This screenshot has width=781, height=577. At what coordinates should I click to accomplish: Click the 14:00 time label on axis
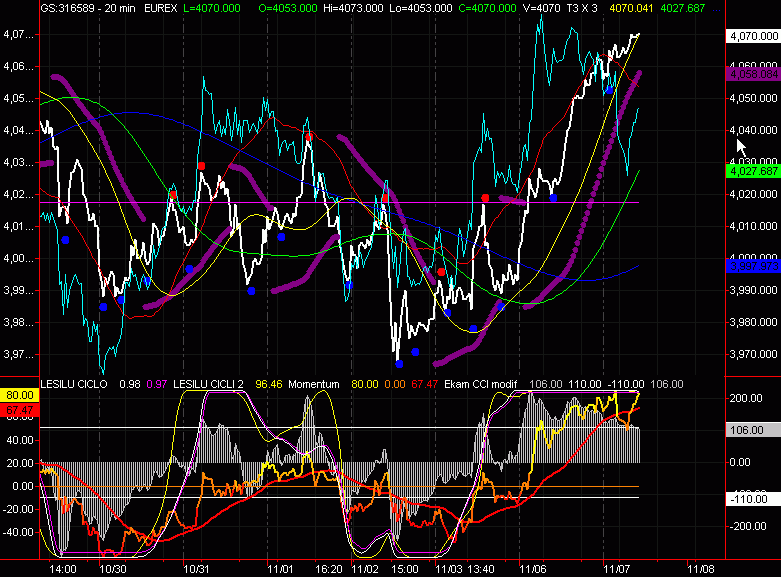pos(63,569)
